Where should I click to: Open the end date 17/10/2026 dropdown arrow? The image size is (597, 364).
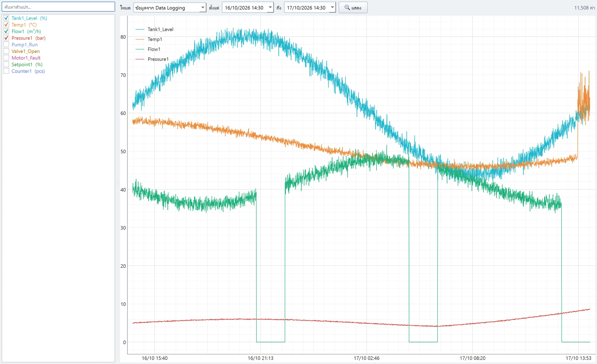(332, 8)
